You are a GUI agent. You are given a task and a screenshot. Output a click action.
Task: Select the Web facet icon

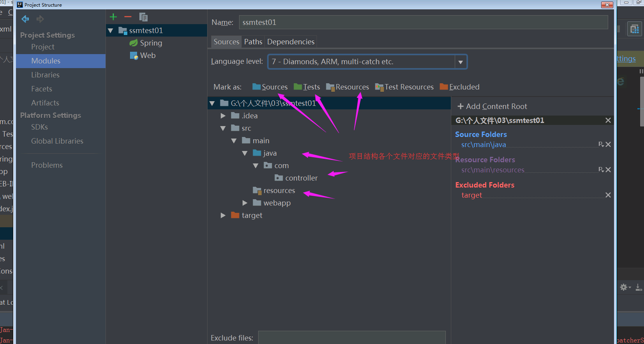[134, 55]
